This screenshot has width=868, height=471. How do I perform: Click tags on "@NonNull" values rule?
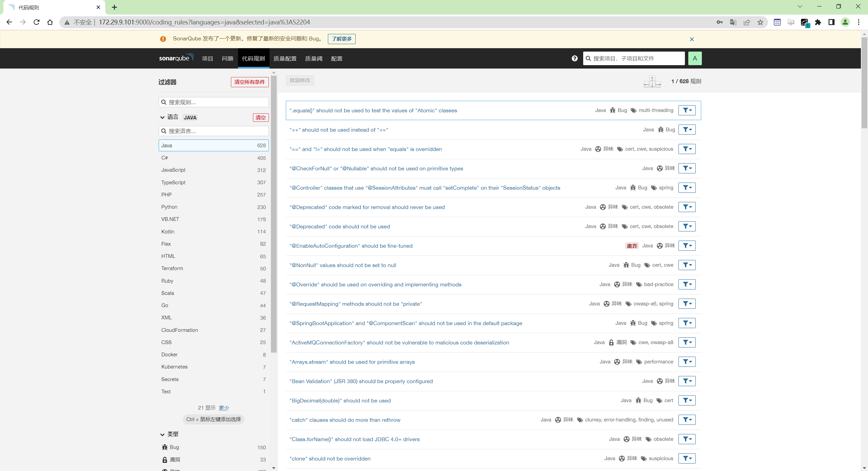(x=663, y=265)
